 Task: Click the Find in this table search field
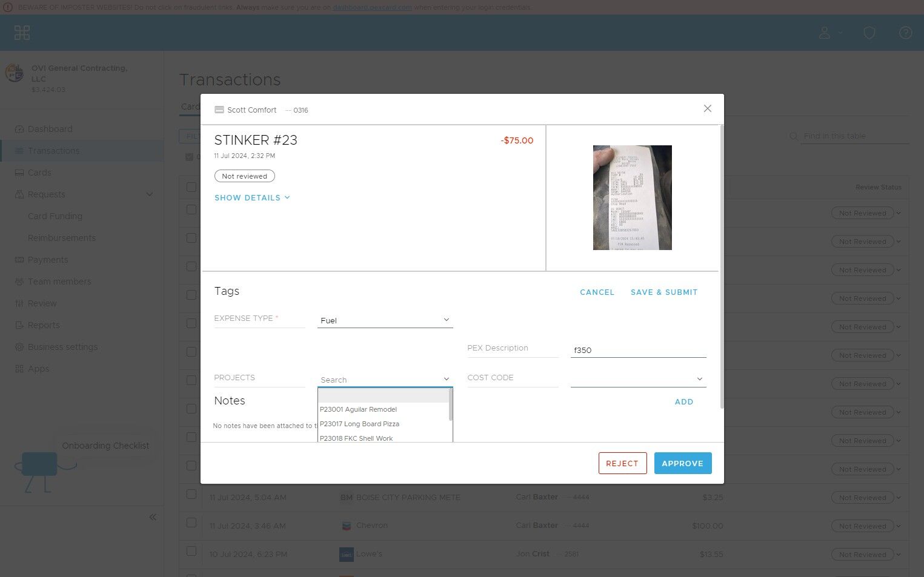click(856, 136)
